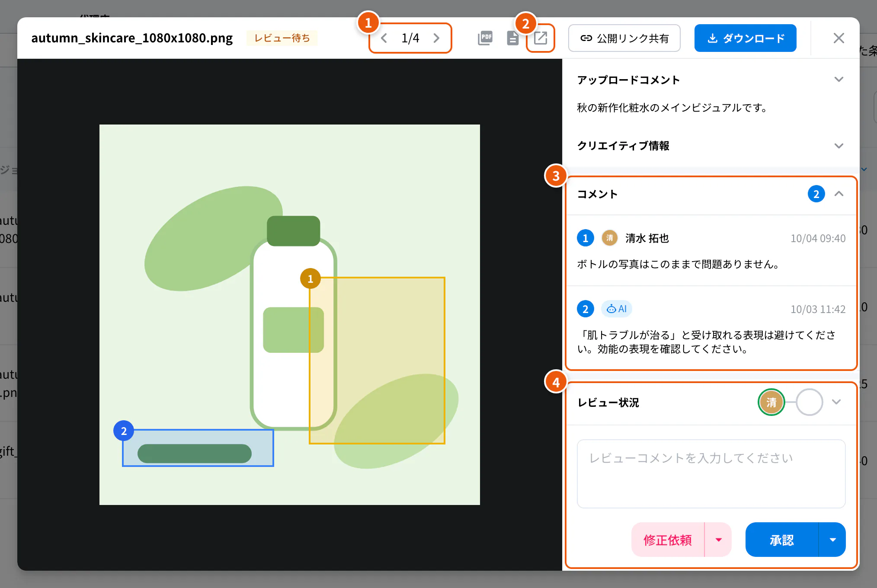This screenshot has width=877, height=588.
Task: Click the timestamp 10/03 11:42
Action: click(818, 310)
